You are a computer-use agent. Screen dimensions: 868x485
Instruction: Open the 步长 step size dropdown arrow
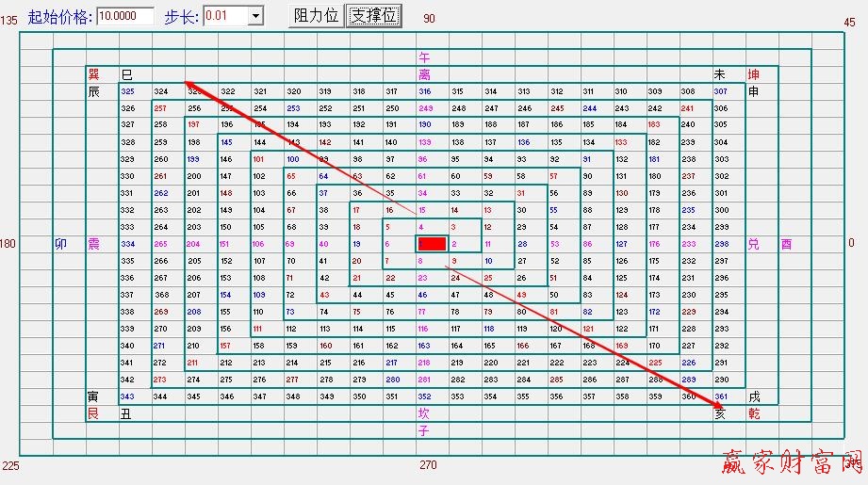[255, 16]
